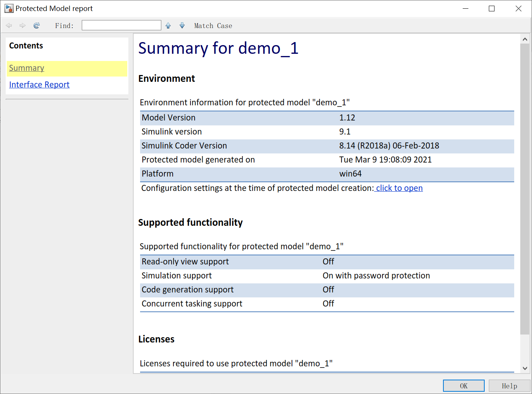Click the forward navigation arrow
The image size is (532, 394).
(x=23, y=25)
